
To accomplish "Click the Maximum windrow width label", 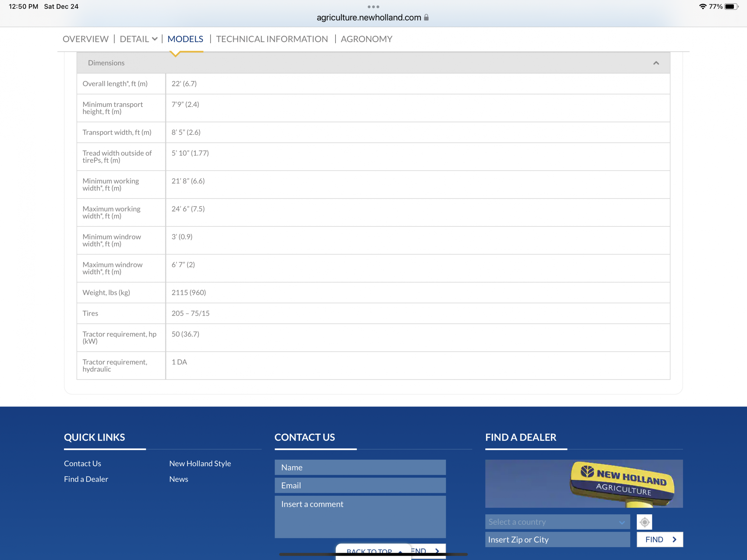I will click(112, 269).
